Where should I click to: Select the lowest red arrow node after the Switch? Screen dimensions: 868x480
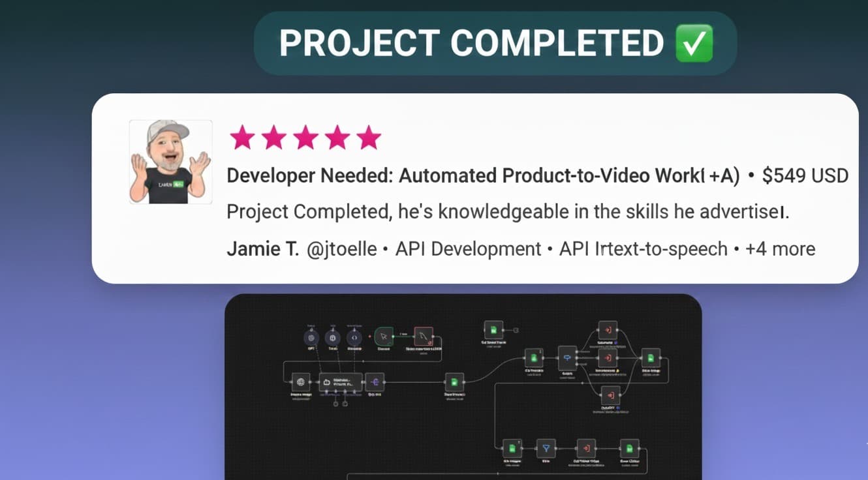[610, 395]
